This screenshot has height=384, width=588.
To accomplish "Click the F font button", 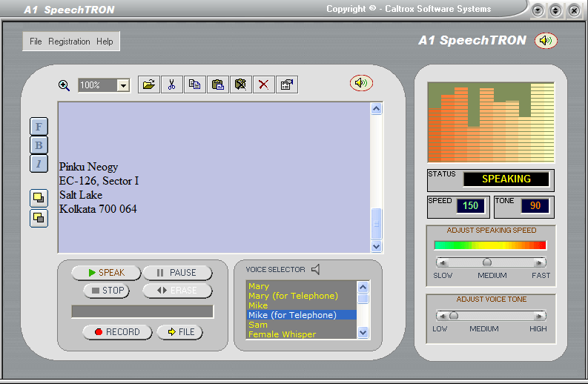I will point(39,127).
